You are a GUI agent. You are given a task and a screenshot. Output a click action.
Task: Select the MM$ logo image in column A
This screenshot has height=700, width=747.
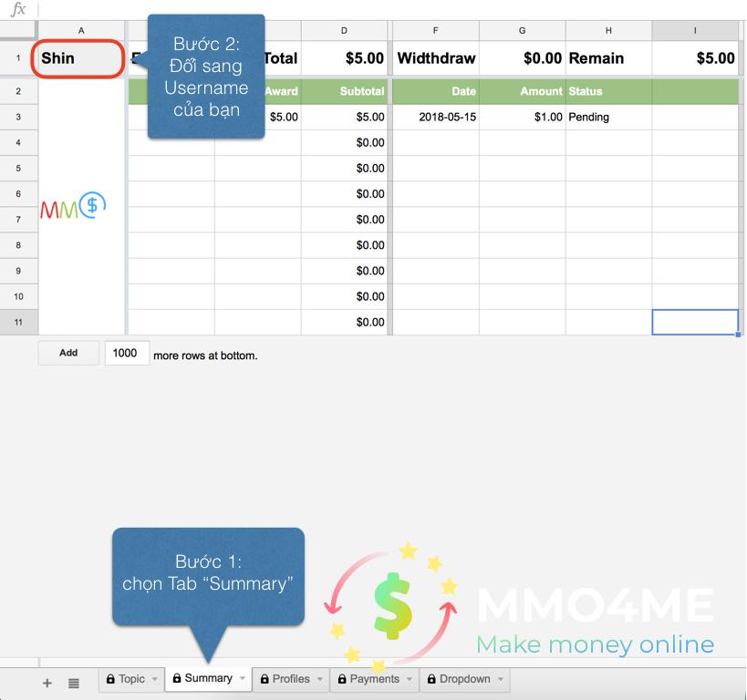[x=73, y=205]
